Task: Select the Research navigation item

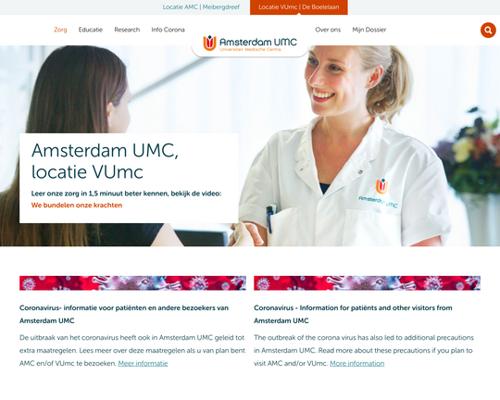Action: tap(127, 30)
